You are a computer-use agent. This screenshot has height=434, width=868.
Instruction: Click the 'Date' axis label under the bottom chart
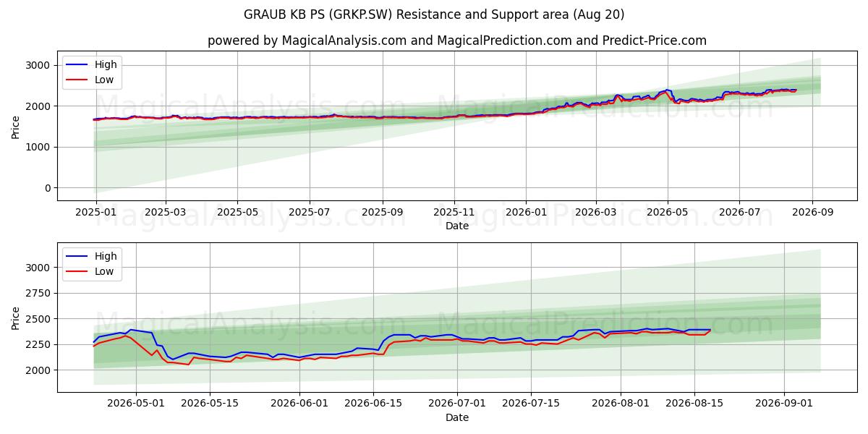click(x=457, y=417)
